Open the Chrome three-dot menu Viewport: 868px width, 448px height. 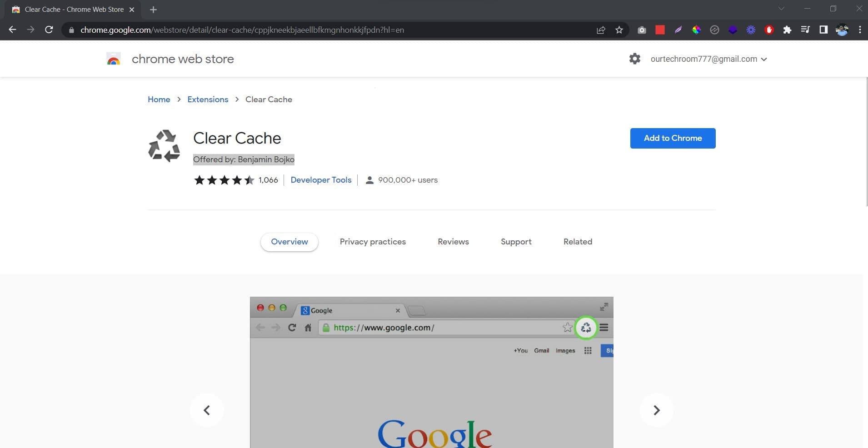point(860,30)
